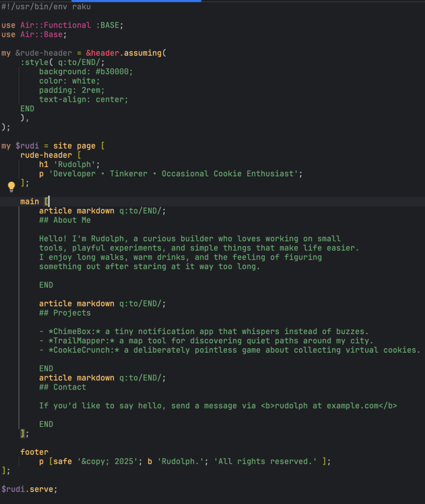Place cursor on the shebang raku line
The width and height of the screenshot is (425, 504).
[x=46, y=7]
